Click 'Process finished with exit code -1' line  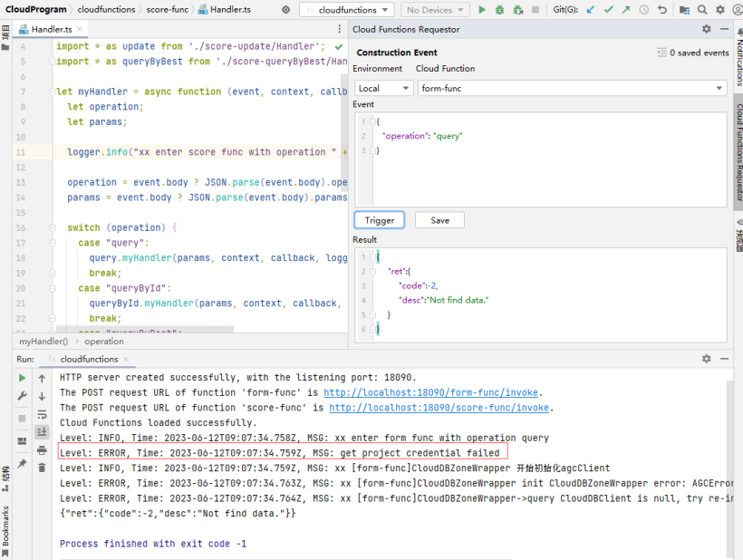coord(153,544)
